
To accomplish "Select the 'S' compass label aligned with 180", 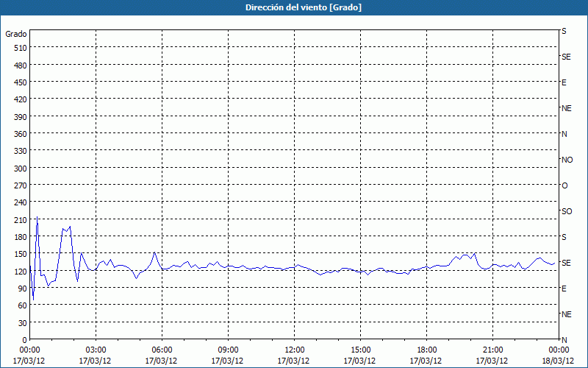I will [564, 237].
